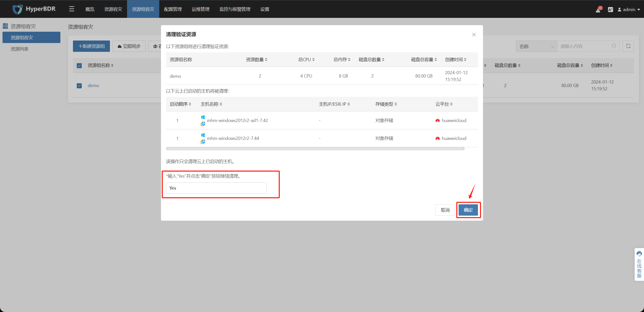644x312 pixels.
Task: Open the 资源容灾 menu
Action: pos(113,9)
